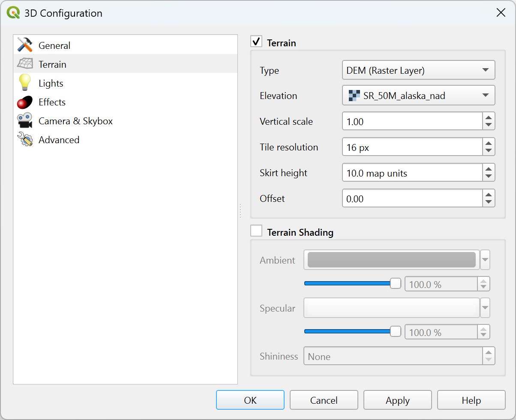This screenshot has height=420, width=516.
Task: Click the Camera & Skybox camera icon
Action: (25, 121)
